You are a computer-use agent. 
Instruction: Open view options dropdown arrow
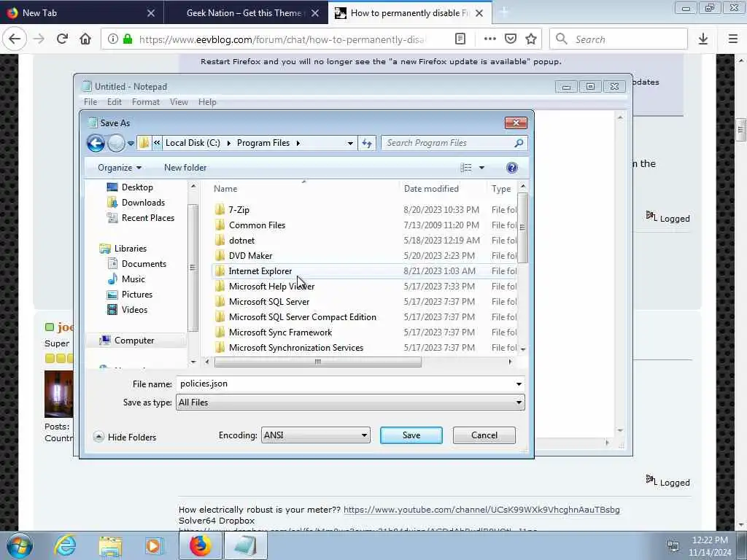coord(481,168)
